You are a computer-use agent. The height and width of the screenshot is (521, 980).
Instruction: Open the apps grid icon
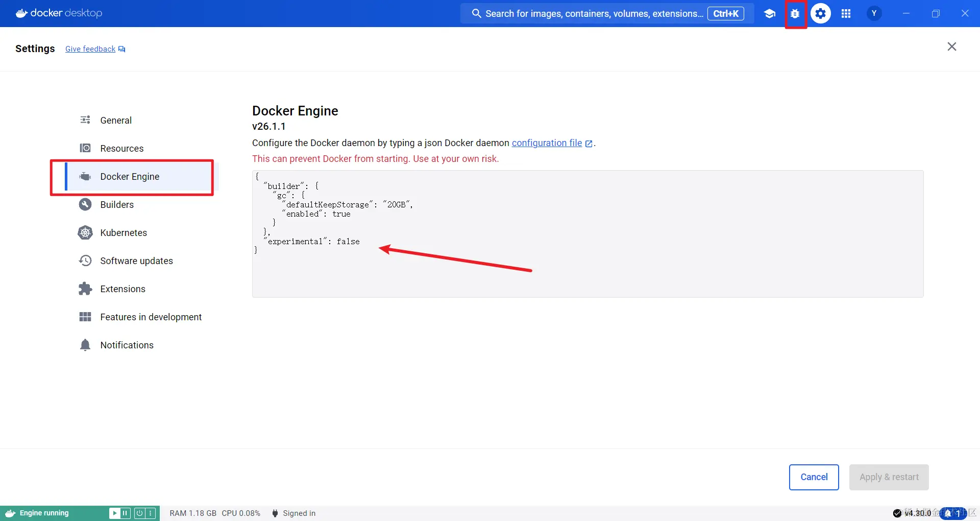click(x=846, y=13)
